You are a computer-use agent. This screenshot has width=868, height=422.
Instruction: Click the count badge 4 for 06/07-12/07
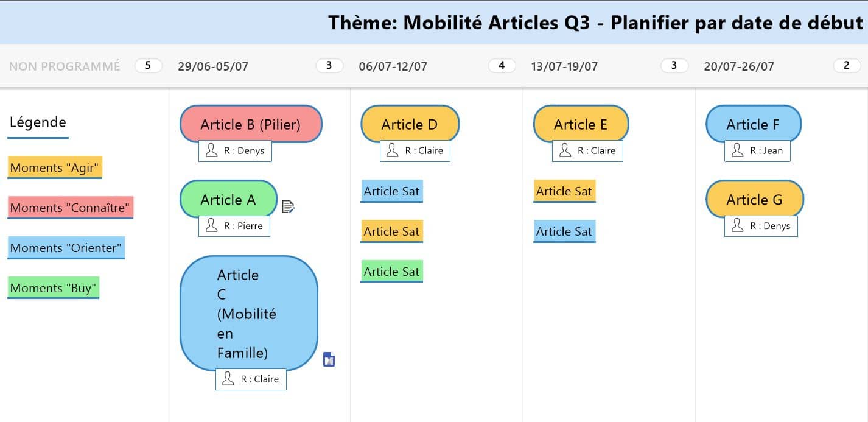point(502,66)
